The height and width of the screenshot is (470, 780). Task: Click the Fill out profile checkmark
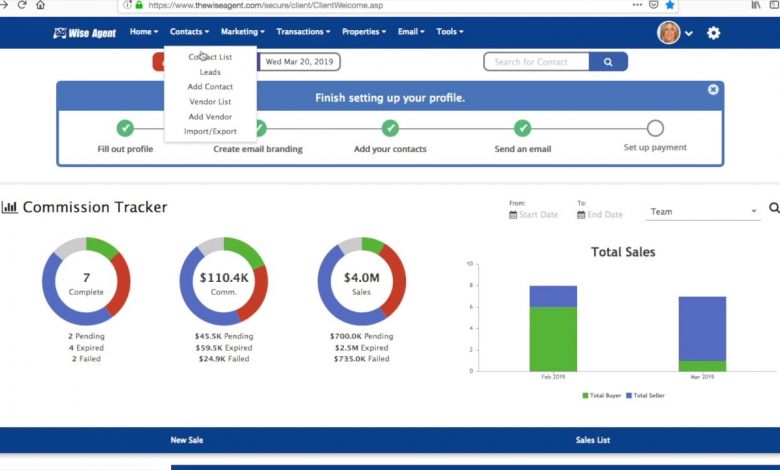(125, 128)
